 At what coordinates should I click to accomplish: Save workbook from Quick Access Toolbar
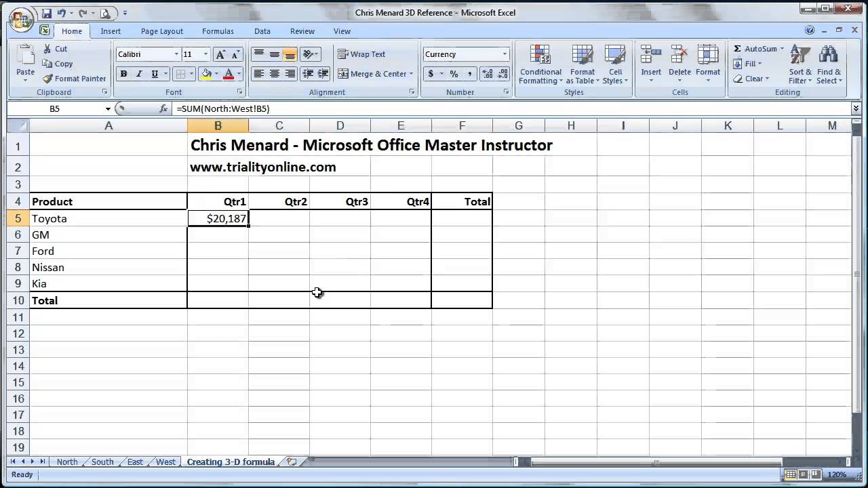pos(46,13)
